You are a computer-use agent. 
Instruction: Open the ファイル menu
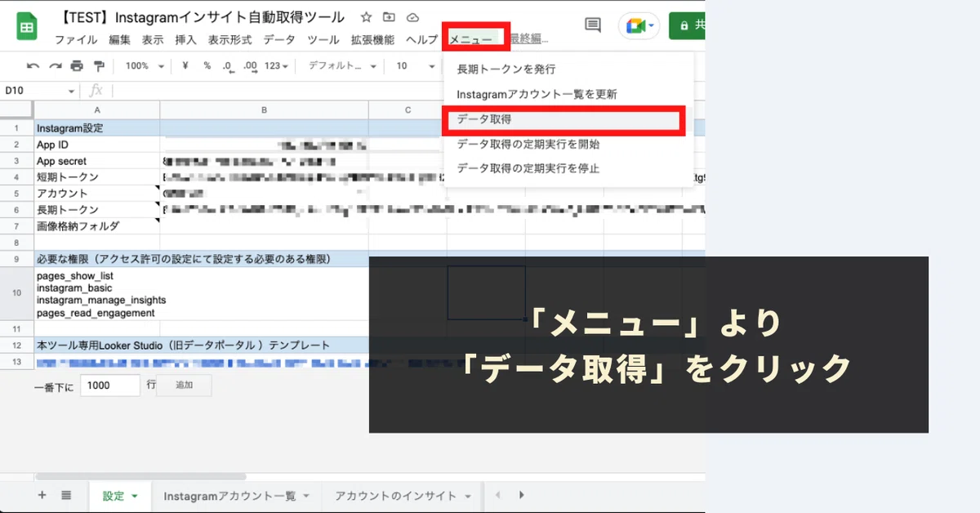pyautogui.click(x=76, y=39)
